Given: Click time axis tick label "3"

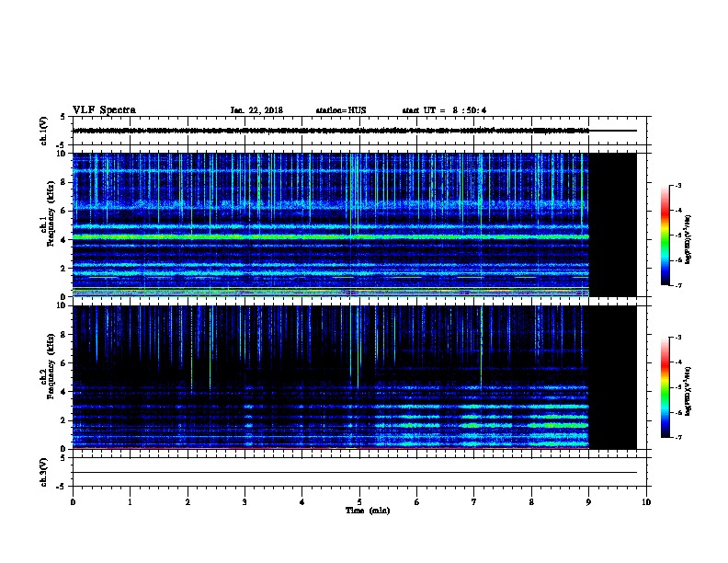Looking at the screenshot, I should coord(245,501).
